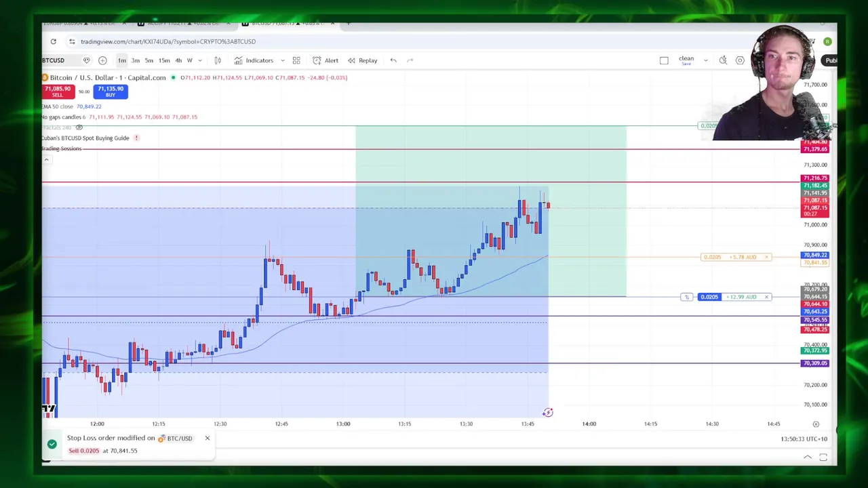Reverse position with the arrows button
868x488 pixels.
(686, 297)
